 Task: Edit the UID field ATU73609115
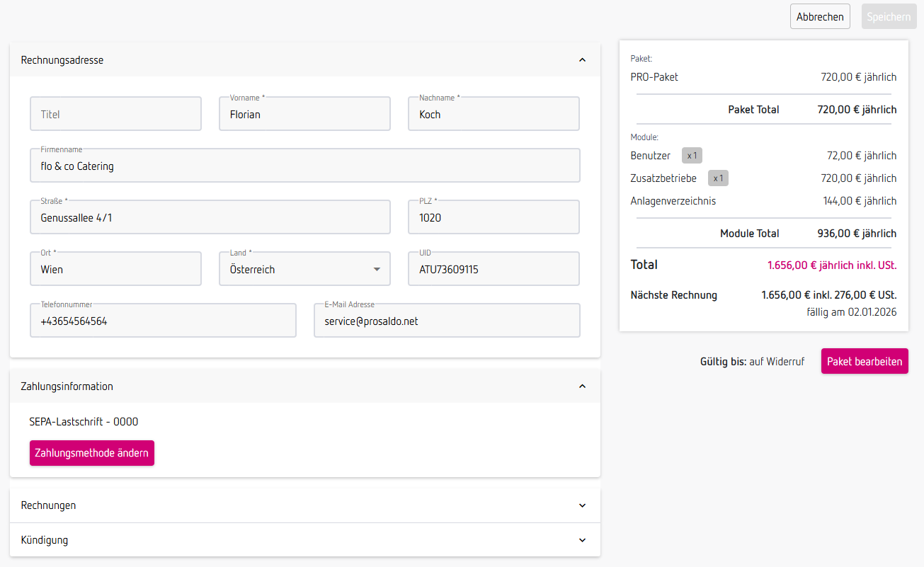pos(494,270)
